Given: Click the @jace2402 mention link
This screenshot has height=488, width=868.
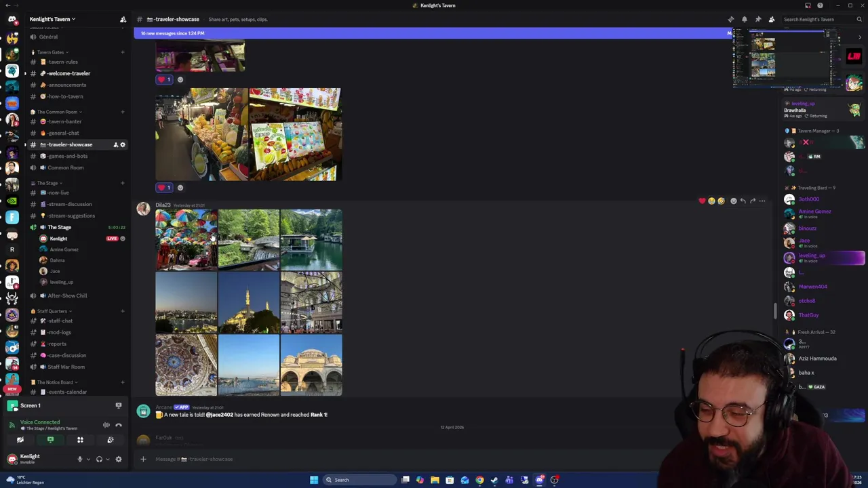Looking at the screenshot, I should coord(219,415).
